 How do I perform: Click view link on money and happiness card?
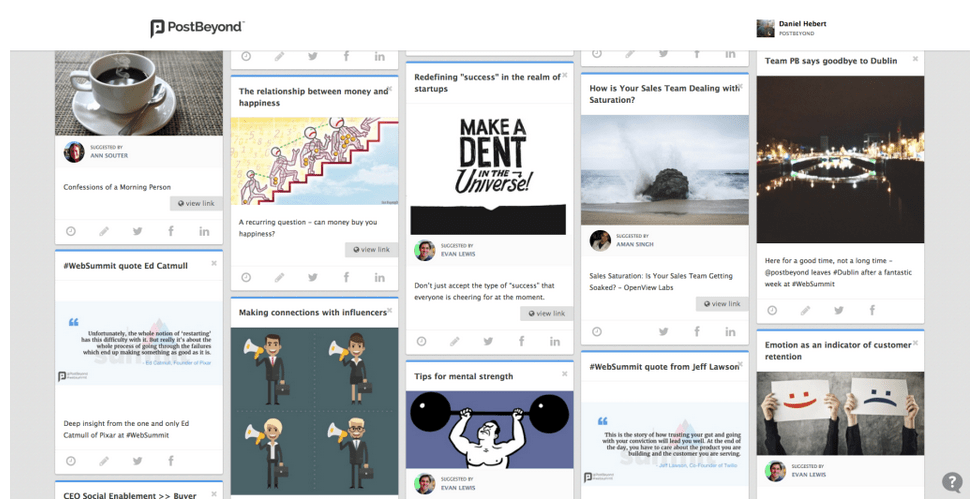click(371, 250)
